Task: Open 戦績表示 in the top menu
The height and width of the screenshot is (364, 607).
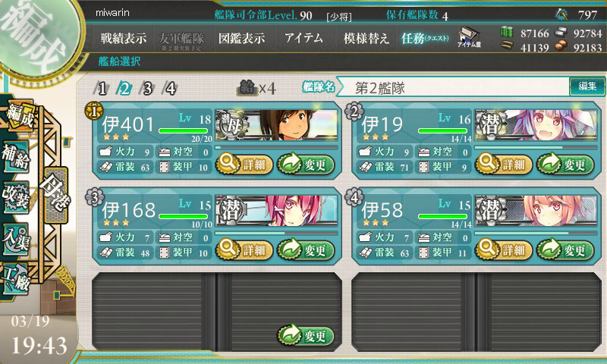Action: tap(124, 38)
